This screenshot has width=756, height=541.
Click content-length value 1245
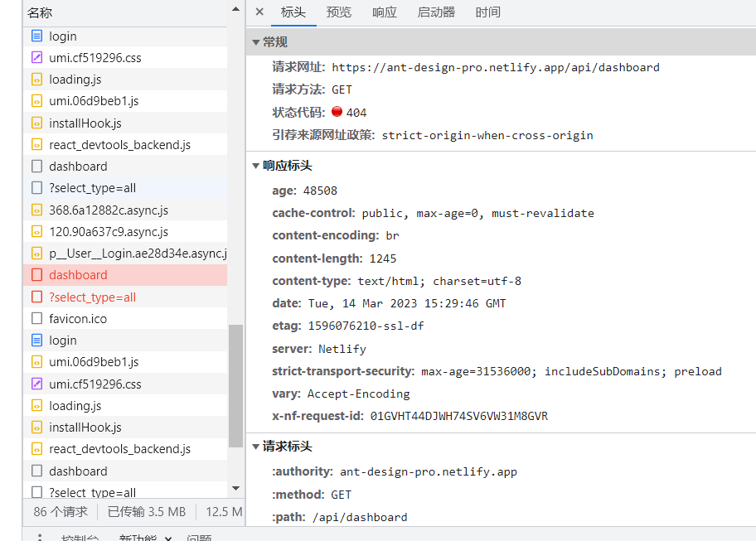383,258
